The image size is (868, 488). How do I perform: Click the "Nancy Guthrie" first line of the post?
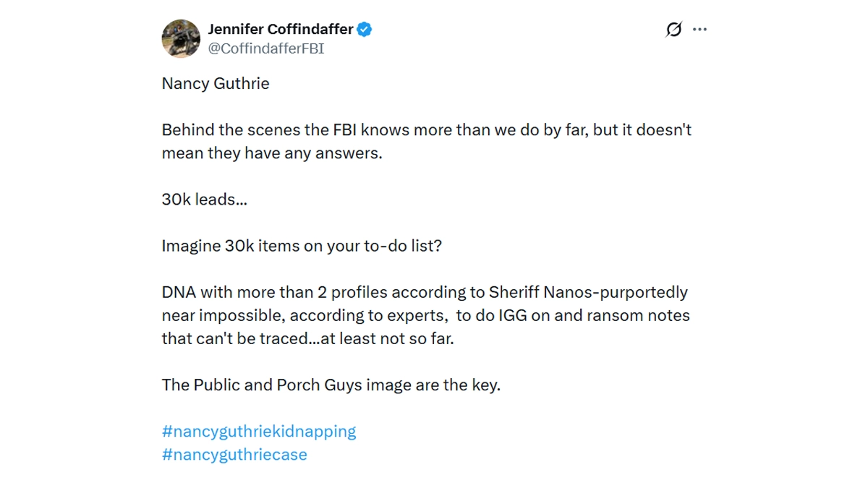[x=216, y=84]
